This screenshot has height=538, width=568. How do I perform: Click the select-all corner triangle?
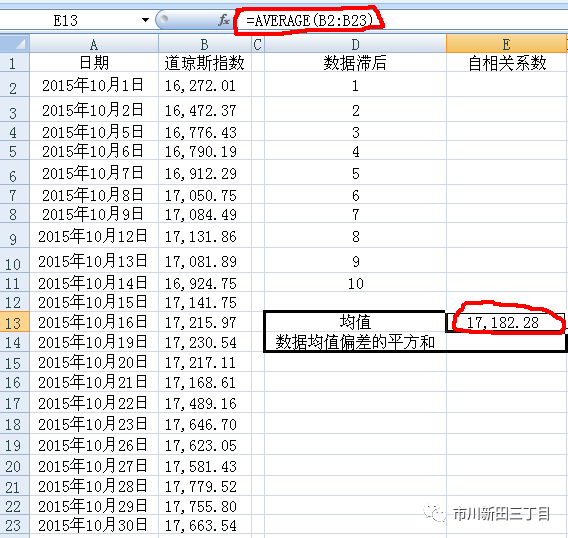tap(14, 44)
